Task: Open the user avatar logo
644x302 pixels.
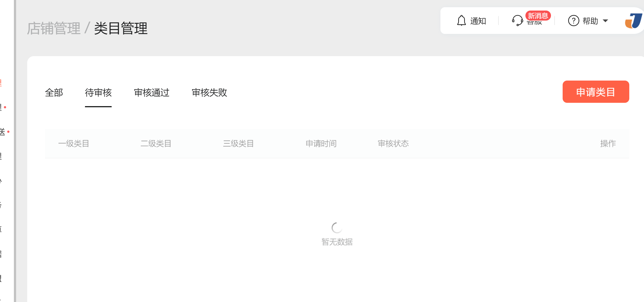Action: [634, 21]
